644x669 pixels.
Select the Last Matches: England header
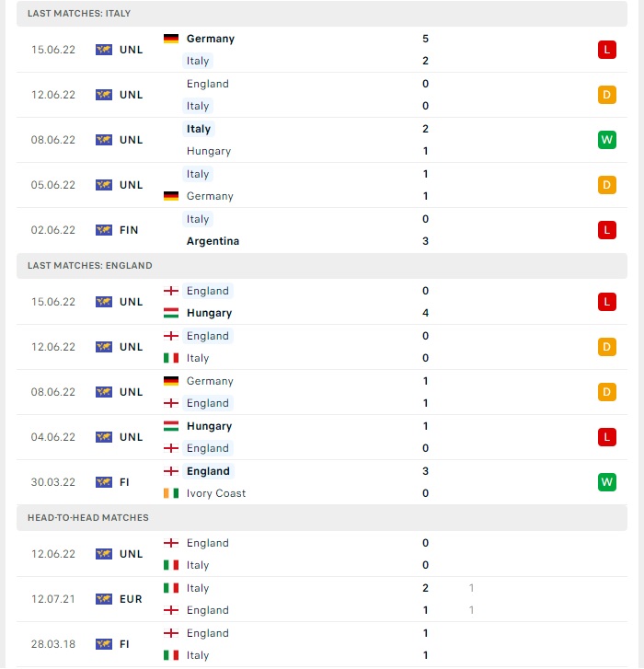[322, 266]
